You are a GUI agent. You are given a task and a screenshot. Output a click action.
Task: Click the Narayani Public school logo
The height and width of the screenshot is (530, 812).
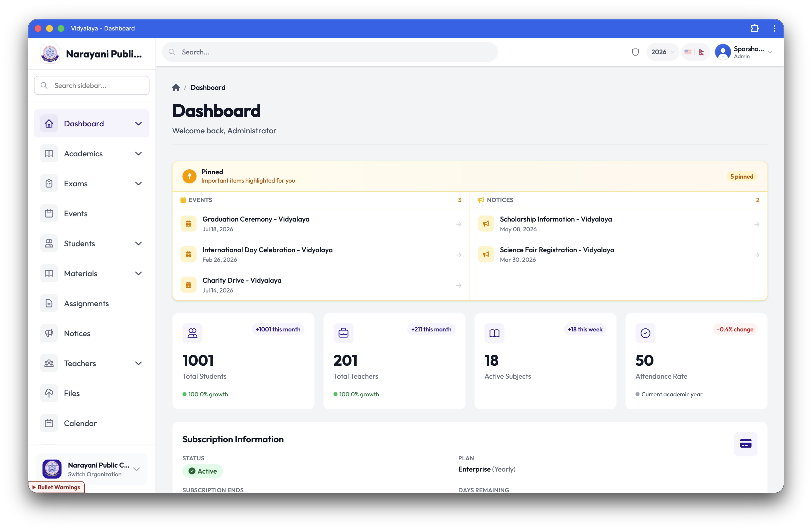(x=50, y=53)
